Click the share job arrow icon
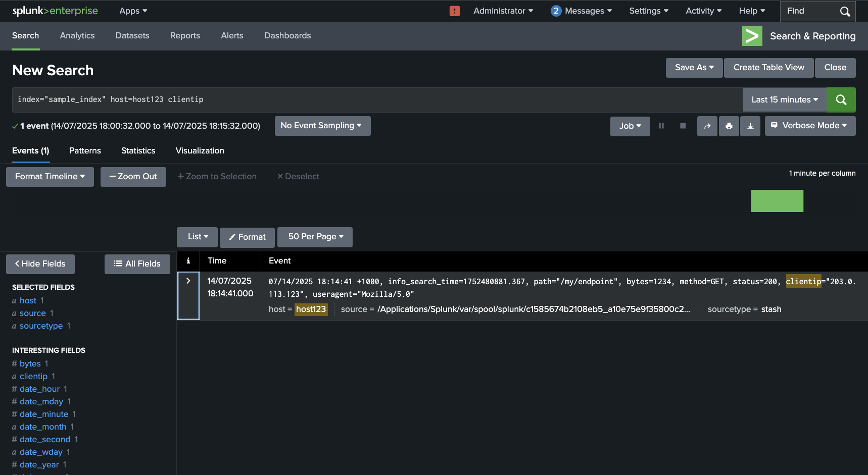The height and width of the screenshot is (475, 868). tap(707, 126)
